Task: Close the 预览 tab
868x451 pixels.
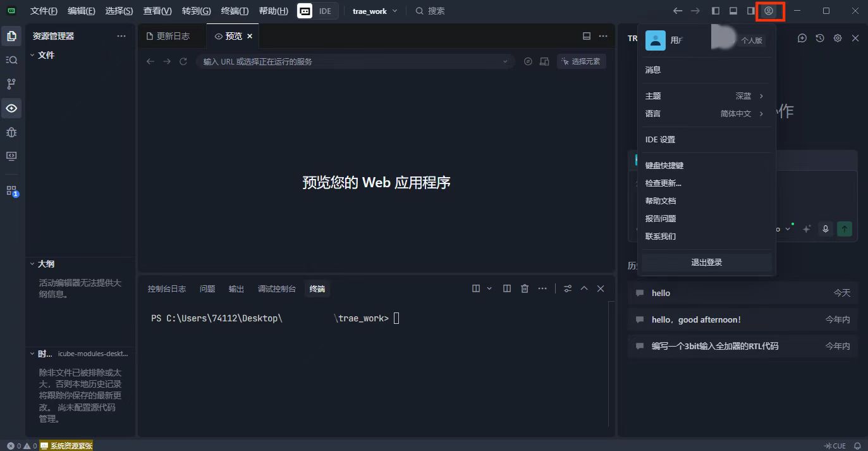Action: (250, 36)
